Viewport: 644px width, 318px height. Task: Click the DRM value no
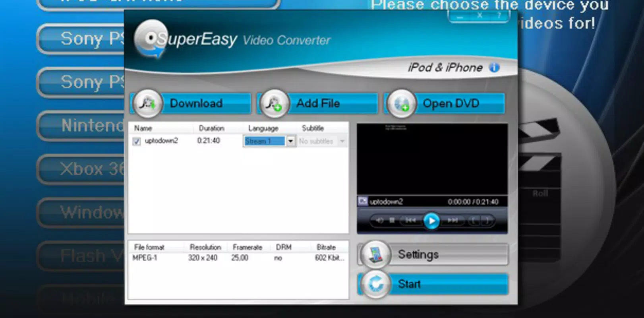278,258
